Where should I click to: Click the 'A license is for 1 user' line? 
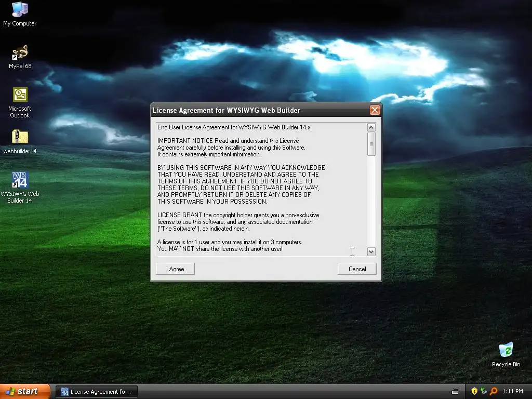(x=230, y=242)
